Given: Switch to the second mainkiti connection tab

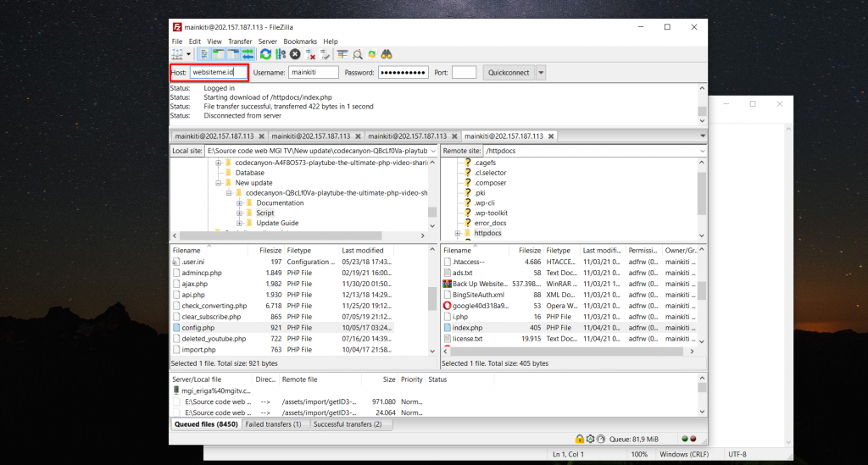Looking at the screenshot, I should tap(310, 136).
